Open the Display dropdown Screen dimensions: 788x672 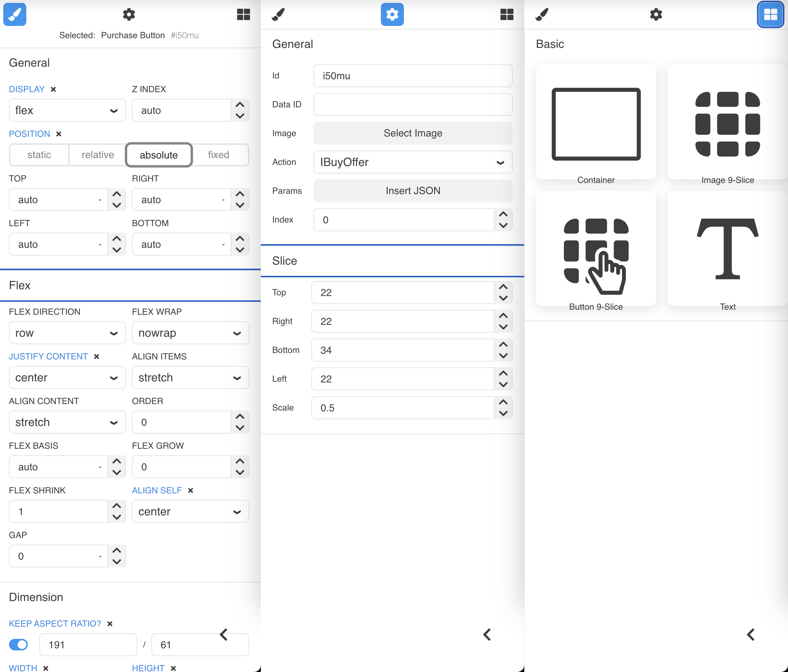[67, 110]
